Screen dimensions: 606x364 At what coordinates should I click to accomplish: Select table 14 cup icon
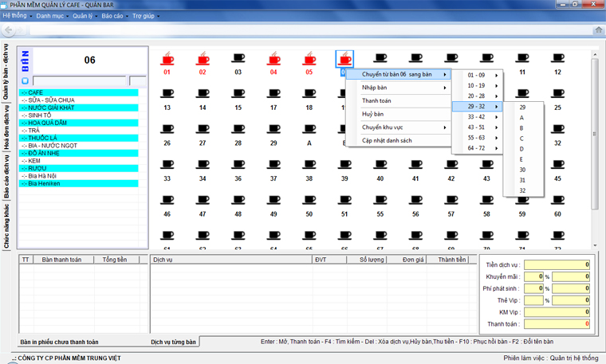pyautogui.click(x=203, y=94)
